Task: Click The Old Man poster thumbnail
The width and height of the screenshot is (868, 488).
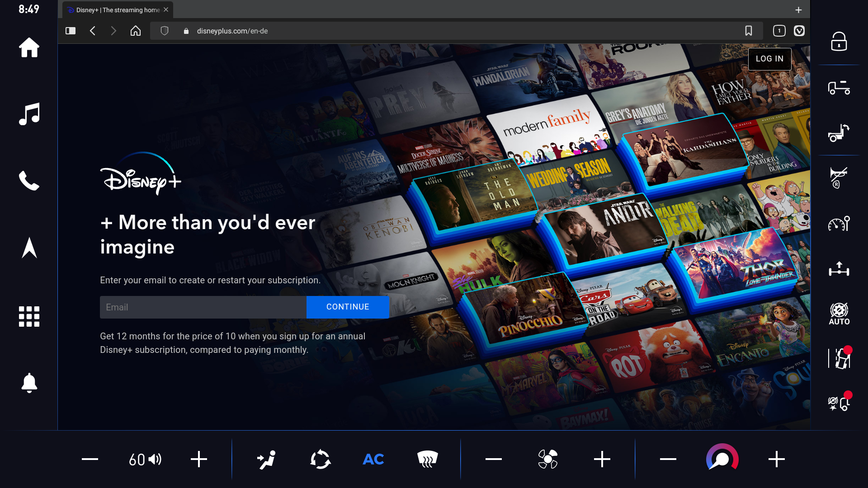Action: 475,195
